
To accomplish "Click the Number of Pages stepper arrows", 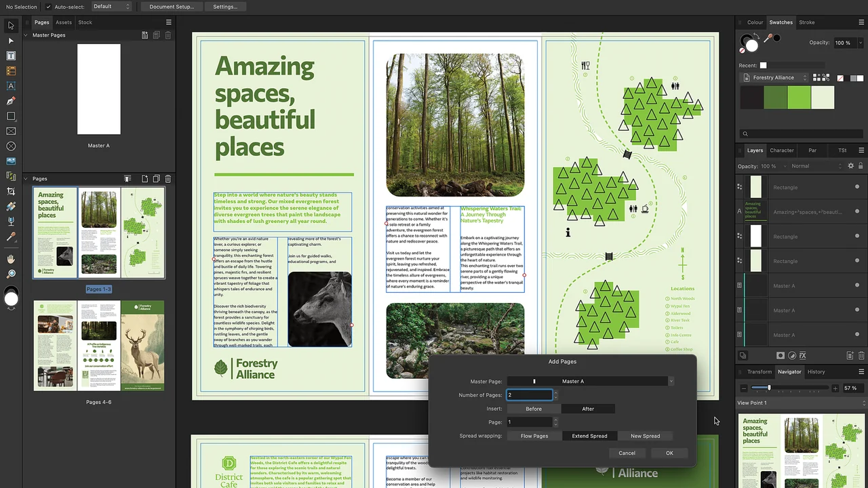I will [x=556, y=394].
